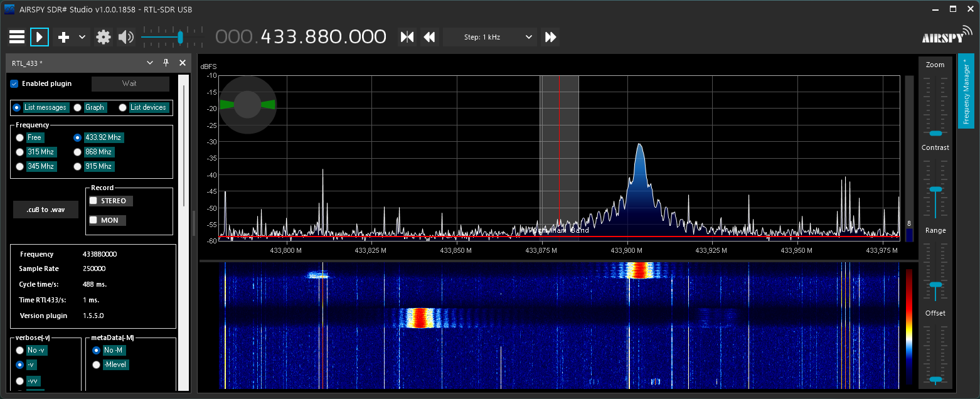Click the .cu8 to .wav button
Screen dimensions: 980x399
point(46,210)
